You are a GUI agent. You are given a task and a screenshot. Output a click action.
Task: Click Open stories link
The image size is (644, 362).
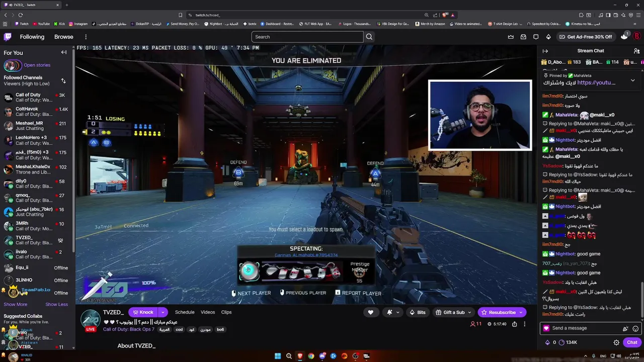37,65
